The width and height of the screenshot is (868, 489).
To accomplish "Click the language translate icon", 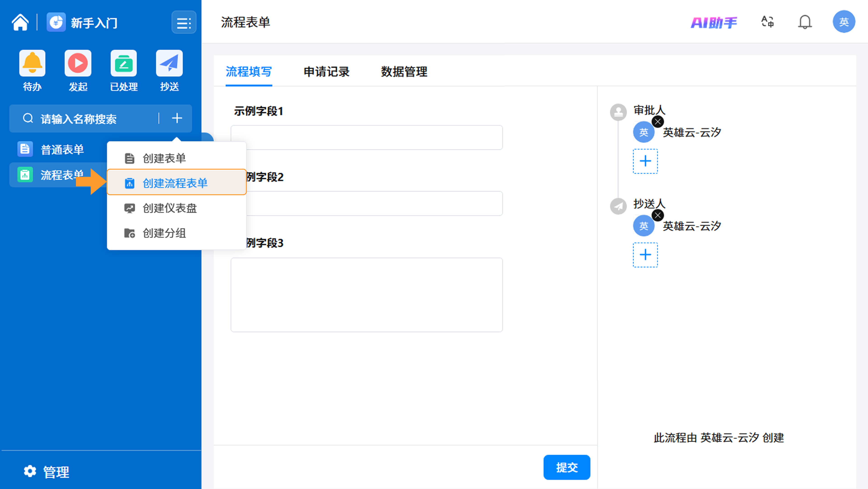I will [x=768, y=22].
